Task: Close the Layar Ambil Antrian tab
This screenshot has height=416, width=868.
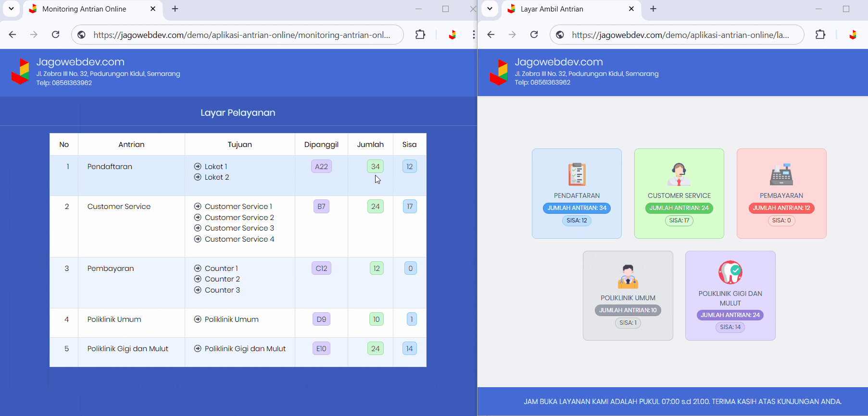Action: pos(631,9)
